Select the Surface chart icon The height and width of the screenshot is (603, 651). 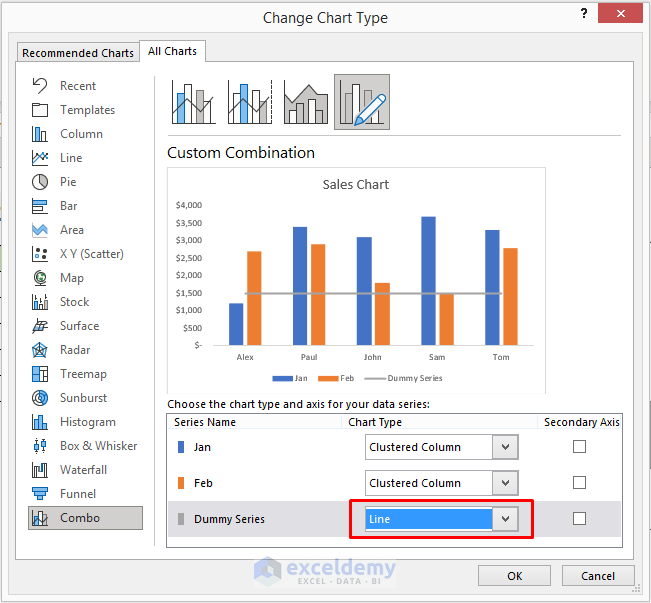[40, 326]
